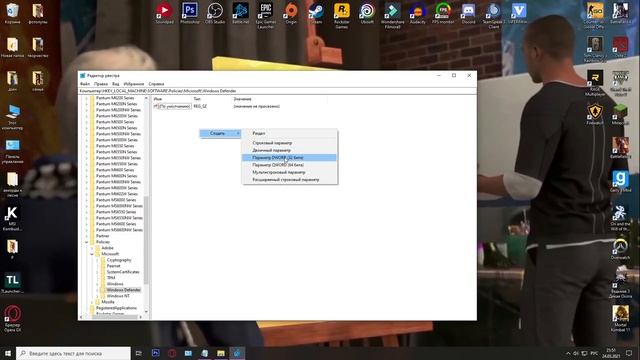Click the taskbar search box
The image size is (640, 360).
(x=73, y=353)
